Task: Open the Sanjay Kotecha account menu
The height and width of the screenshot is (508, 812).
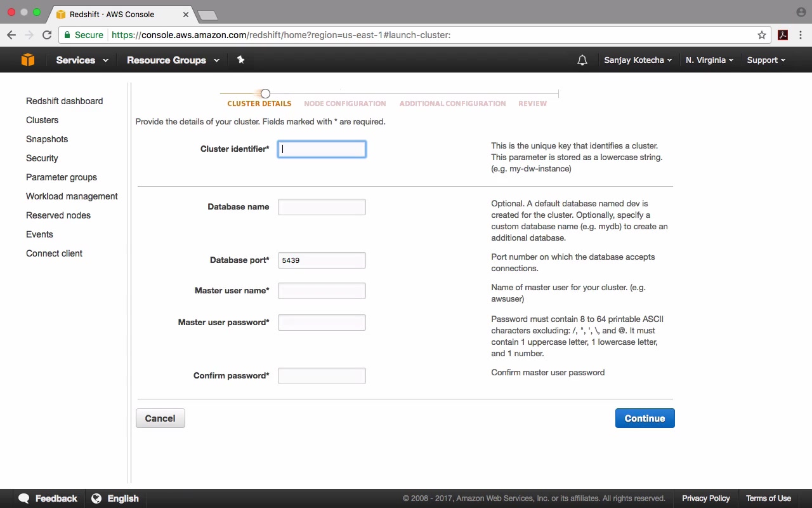Action: tap(638, 60)
